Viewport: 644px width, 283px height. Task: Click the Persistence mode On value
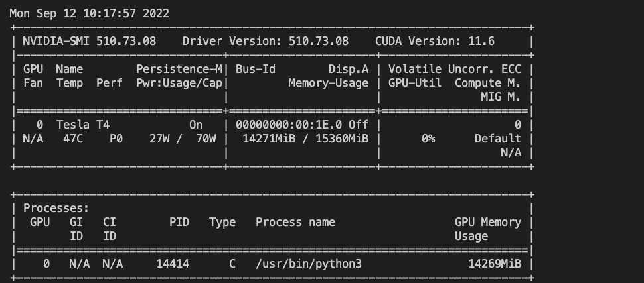coord(195,125)
